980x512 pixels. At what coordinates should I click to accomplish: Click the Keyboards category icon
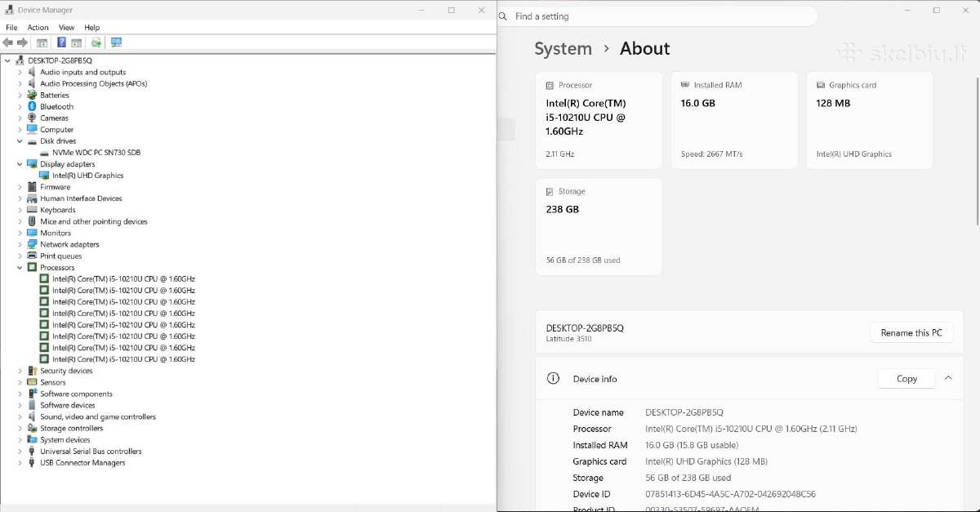coord(32,210)
